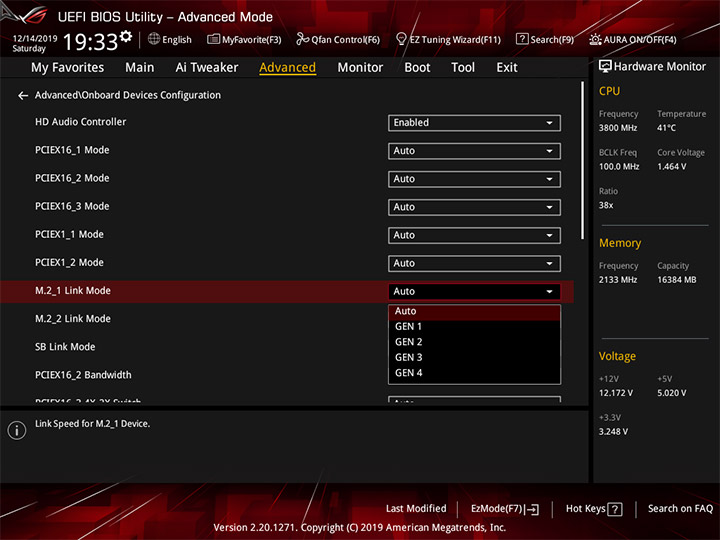Click the info icon in help panel
This screenshot has width=720, height=540.
17,430
